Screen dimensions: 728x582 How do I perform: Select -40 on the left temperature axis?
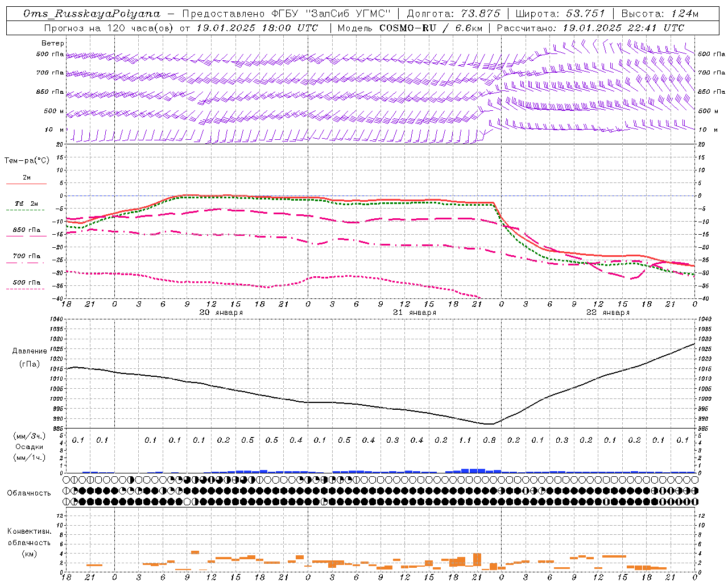click(58, 298)
